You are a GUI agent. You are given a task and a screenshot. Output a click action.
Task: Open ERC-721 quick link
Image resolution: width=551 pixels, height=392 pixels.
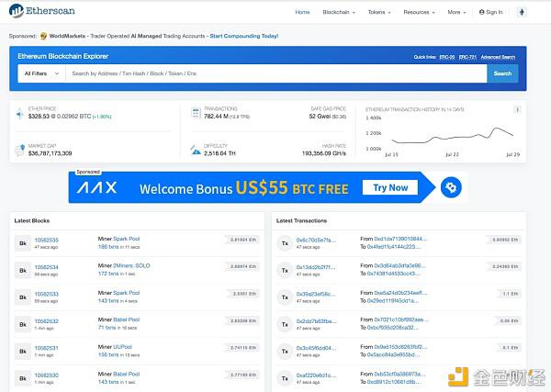coord(467,57)
